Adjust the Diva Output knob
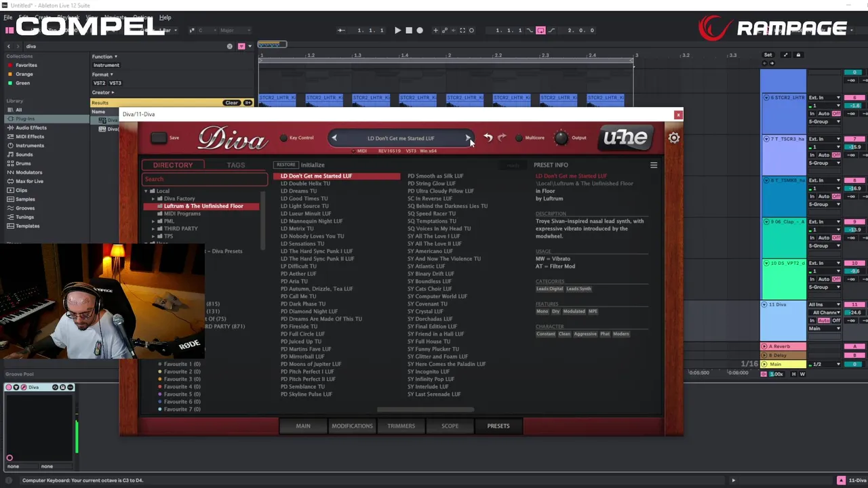Image resolution: width=868 pixels, height=488 pixels. [561, 138]
